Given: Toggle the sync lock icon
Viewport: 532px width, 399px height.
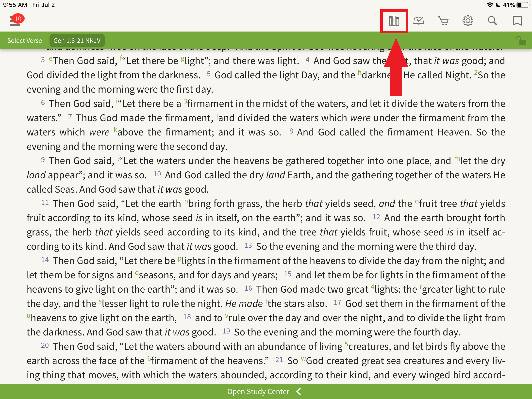Looking at the screenshot, I should pos(521,40).
